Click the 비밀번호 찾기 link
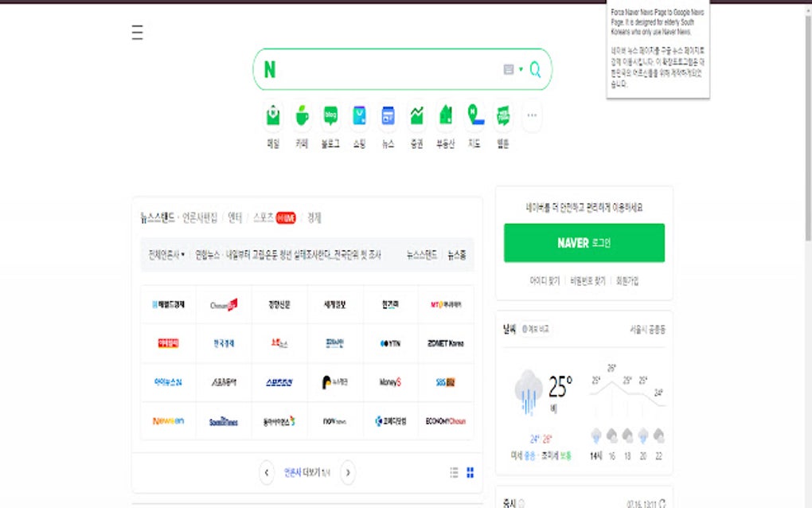812x508 pixels. pos(588,280)
